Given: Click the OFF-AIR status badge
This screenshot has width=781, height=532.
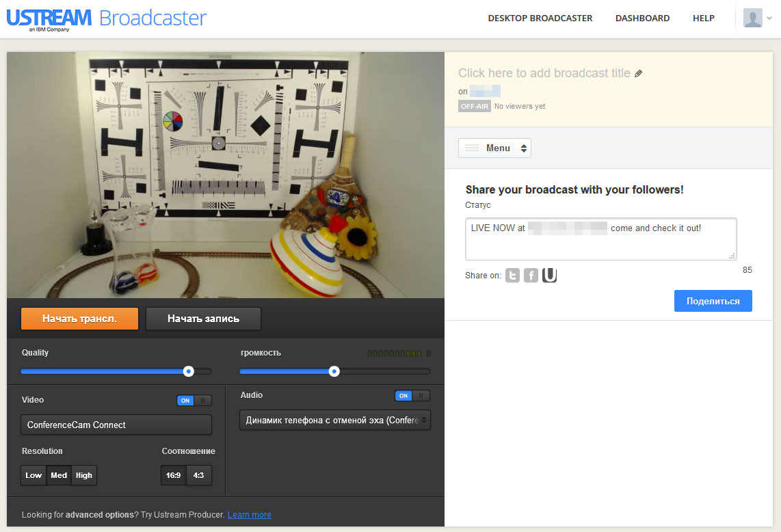Looking at the screenshot, I should pos(474,106).
